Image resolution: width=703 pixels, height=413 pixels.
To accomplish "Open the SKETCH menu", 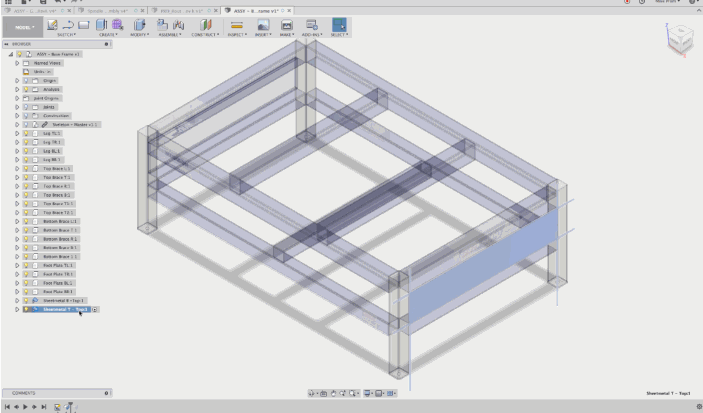I will 66,35.
